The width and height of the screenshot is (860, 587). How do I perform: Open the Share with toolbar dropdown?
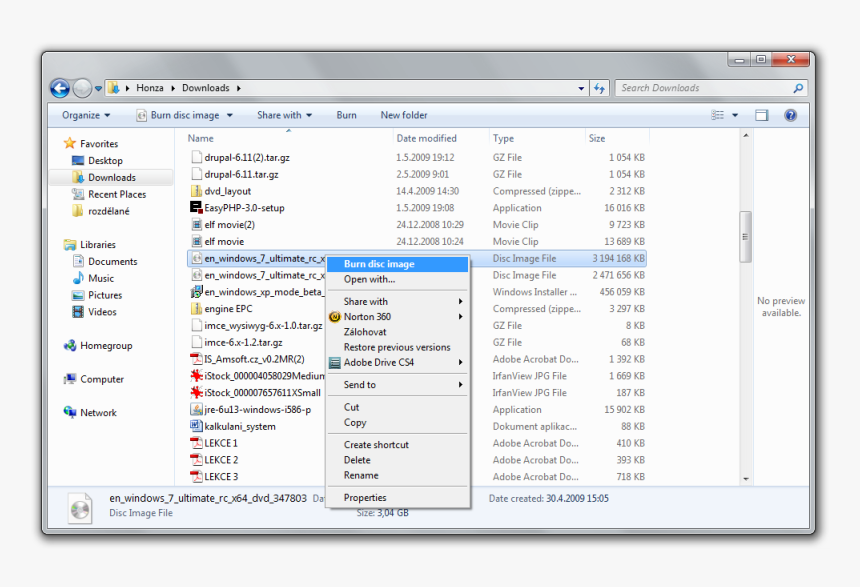click(x=285, y=115)
